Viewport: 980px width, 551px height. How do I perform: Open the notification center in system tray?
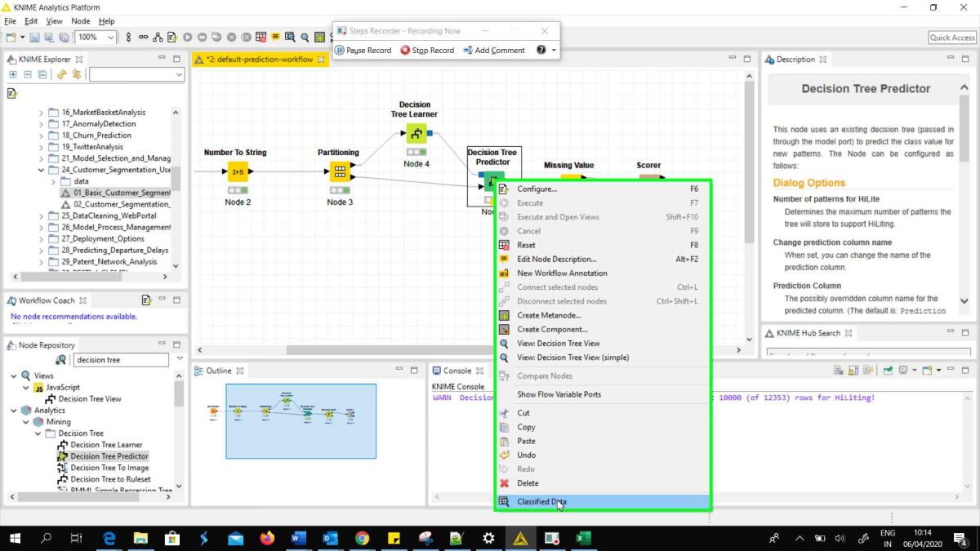click(960, 539)
